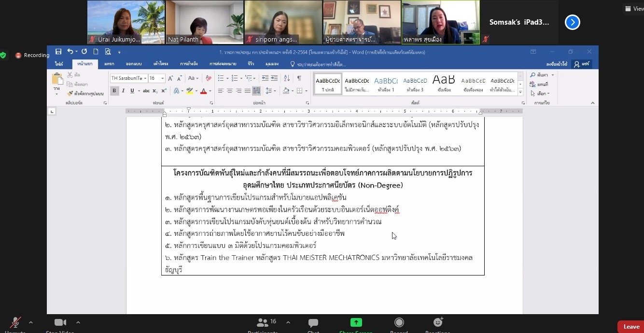Click the Sort A-Z icon
644x333 pixels.
[287, 78]
